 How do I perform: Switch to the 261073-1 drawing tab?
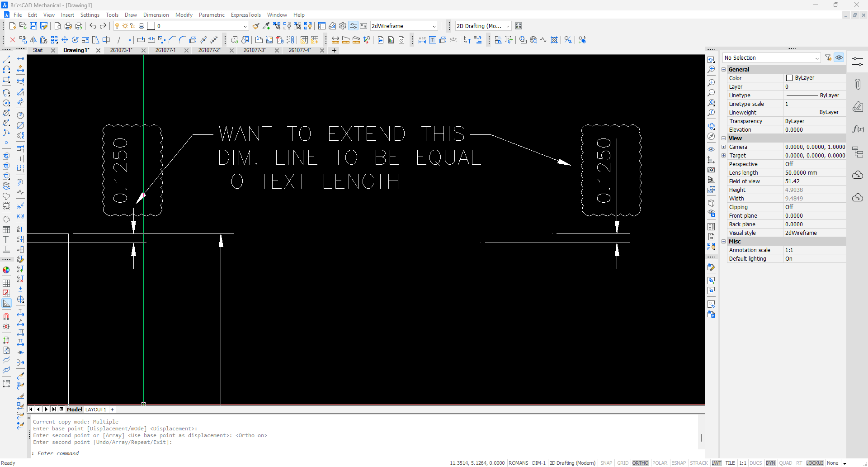pyautogui.click(x=121, y=50)
